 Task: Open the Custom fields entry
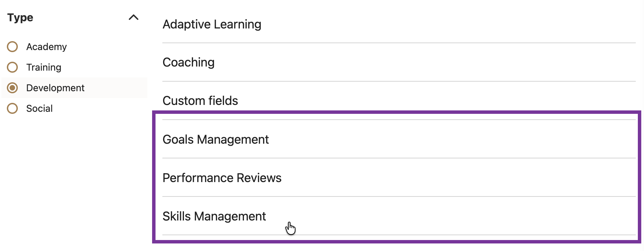[200, 101]
